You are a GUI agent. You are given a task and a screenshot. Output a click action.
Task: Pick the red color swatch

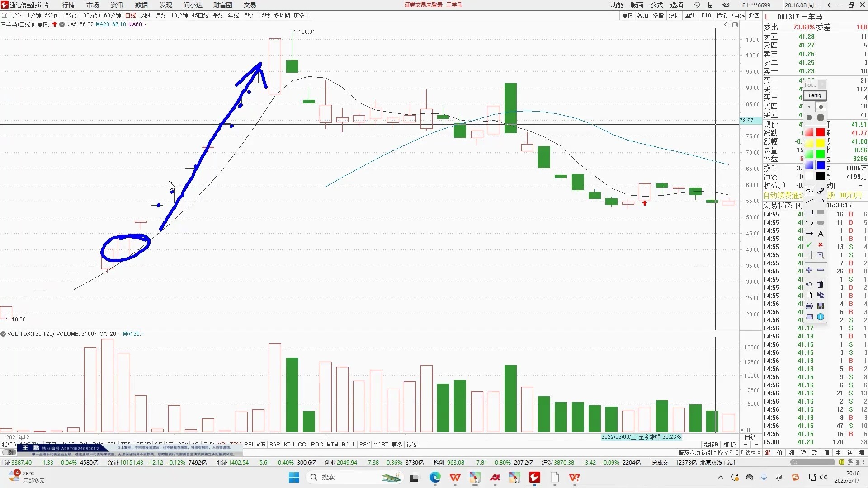[821, 132]
